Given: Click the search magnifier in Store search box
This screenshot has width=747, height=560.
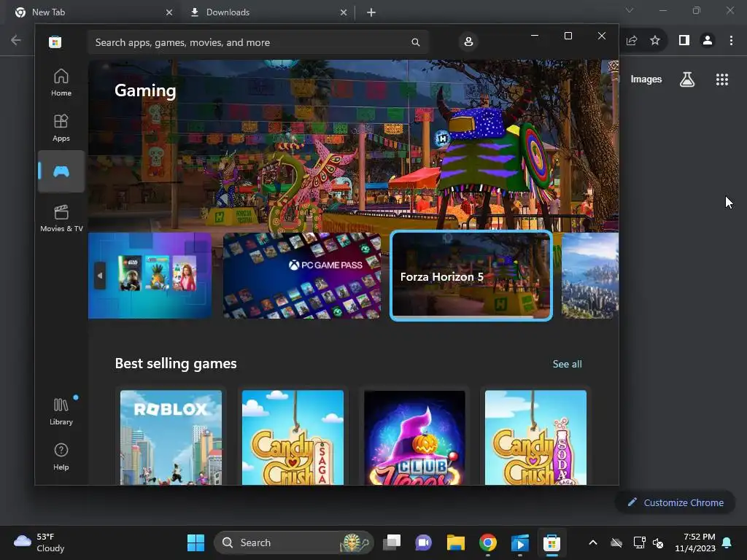Looking at the screenshot, I should pos(415,42).
